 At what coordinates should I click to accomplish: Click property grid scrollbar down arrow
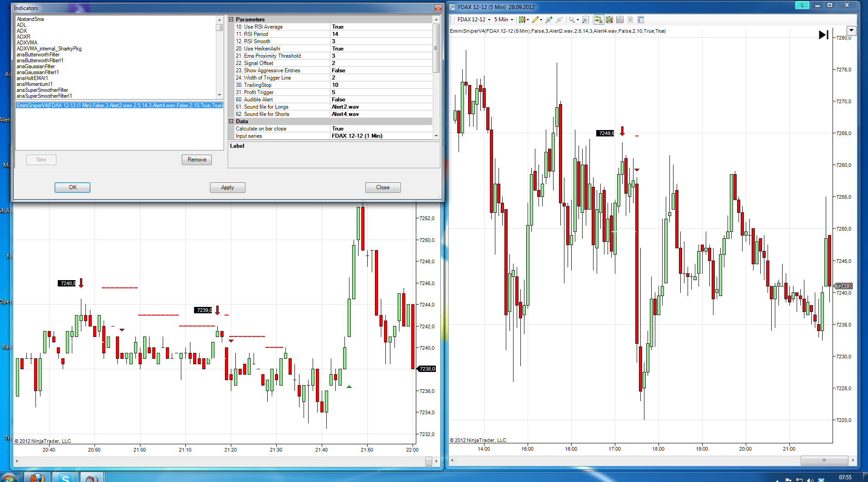pos(436,136)
